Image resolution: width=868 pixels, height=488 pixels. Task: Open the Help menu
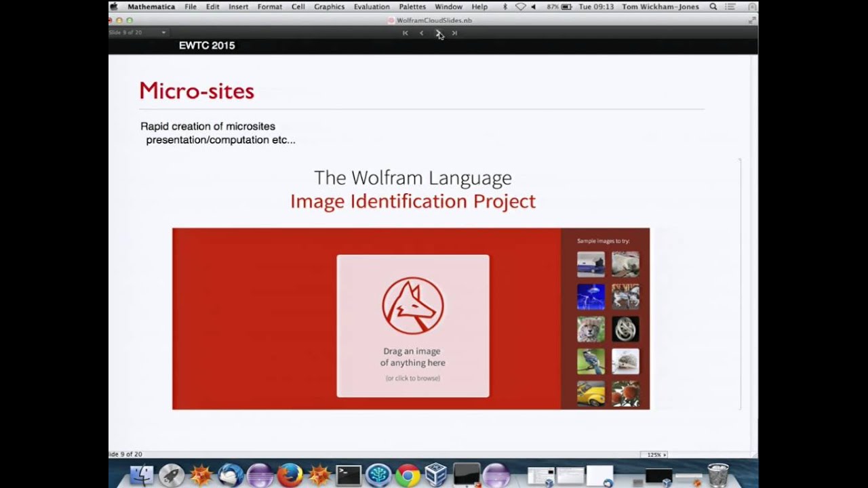(479, 7)
